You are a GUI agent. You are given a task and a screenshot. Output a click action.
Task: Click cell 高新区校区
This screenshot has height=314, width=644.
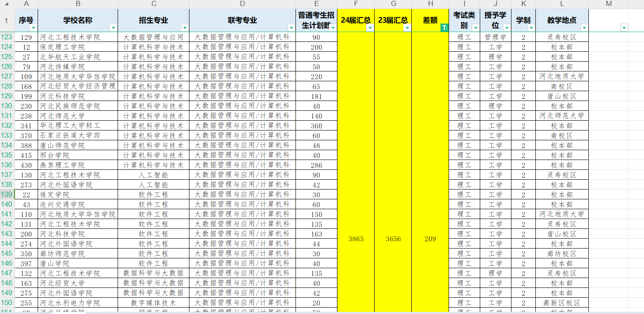point(562,303)
